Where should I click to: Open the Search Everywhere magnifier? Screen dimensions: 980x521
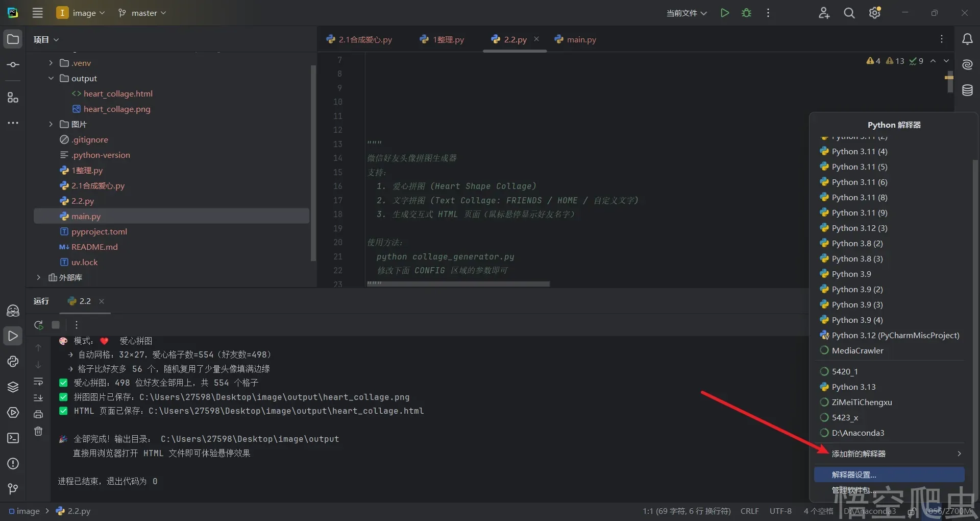(849, 13)
